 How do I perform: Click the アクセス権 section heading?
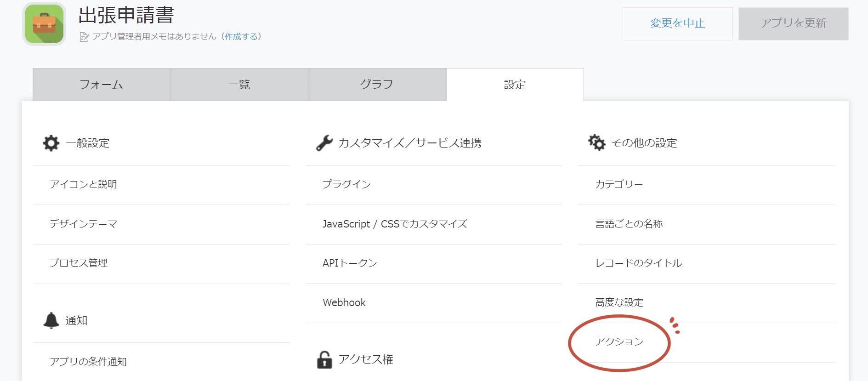(366, 359)
